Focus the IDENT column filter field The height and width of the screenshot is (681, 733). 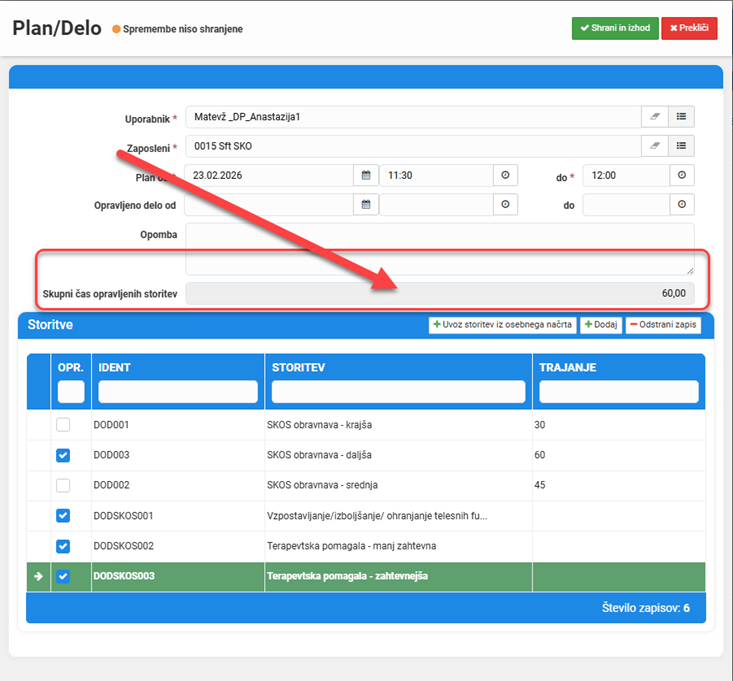178,391
